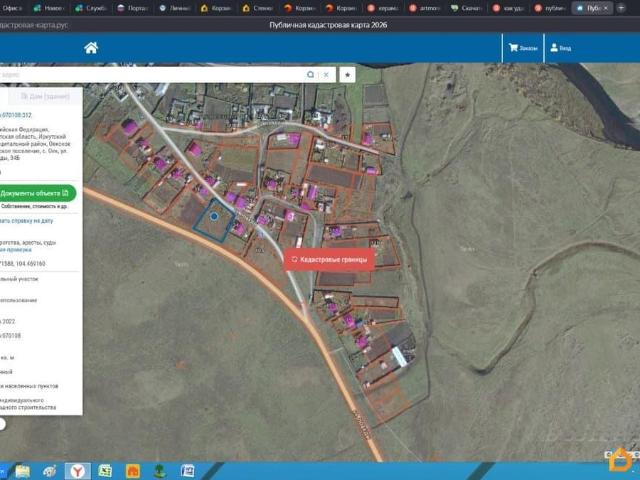The height and width of the screenshot is (480, 640).
Task: Switch to the 'керами' browser tab
Action: pyautogui.click(x=382, y=8)
